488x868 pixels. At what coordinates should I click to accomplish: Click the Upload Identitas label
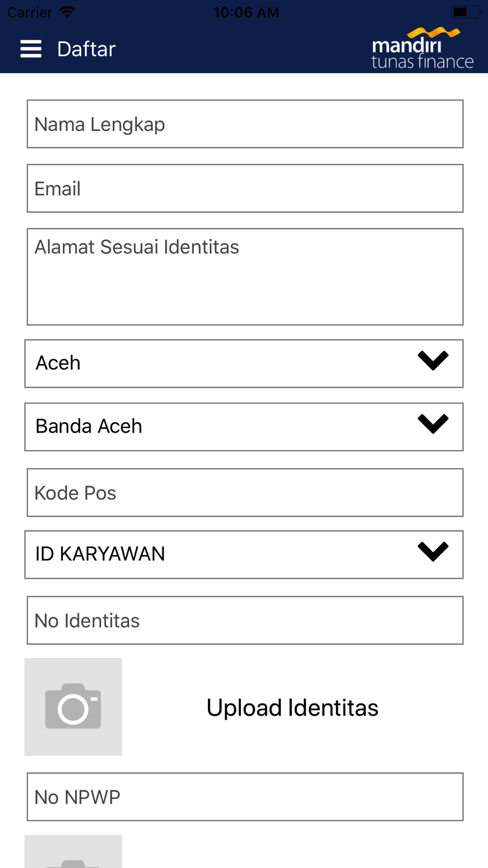click(292, 708)
